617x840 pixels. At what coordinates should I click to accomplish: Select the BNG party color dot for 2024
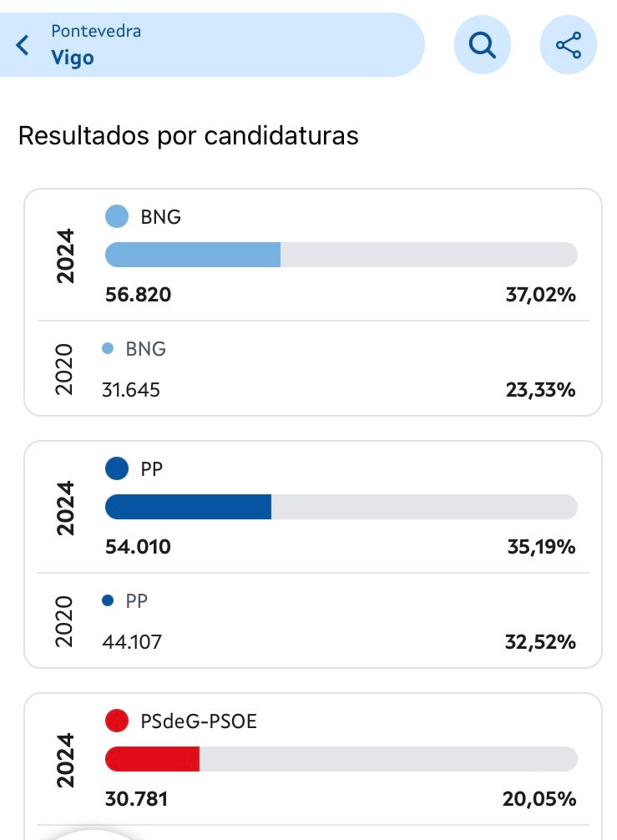[x=117, y=216]
